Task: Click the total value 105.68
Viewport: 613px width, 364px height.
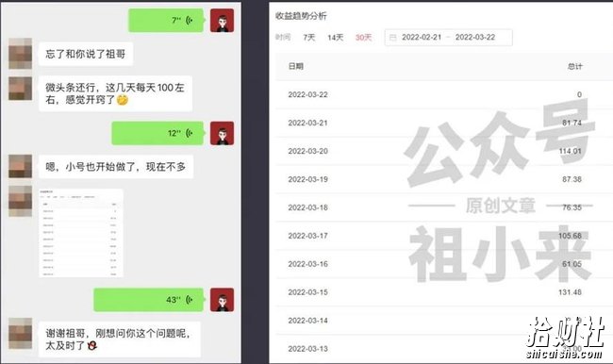Action: click(x=570, y=236)
